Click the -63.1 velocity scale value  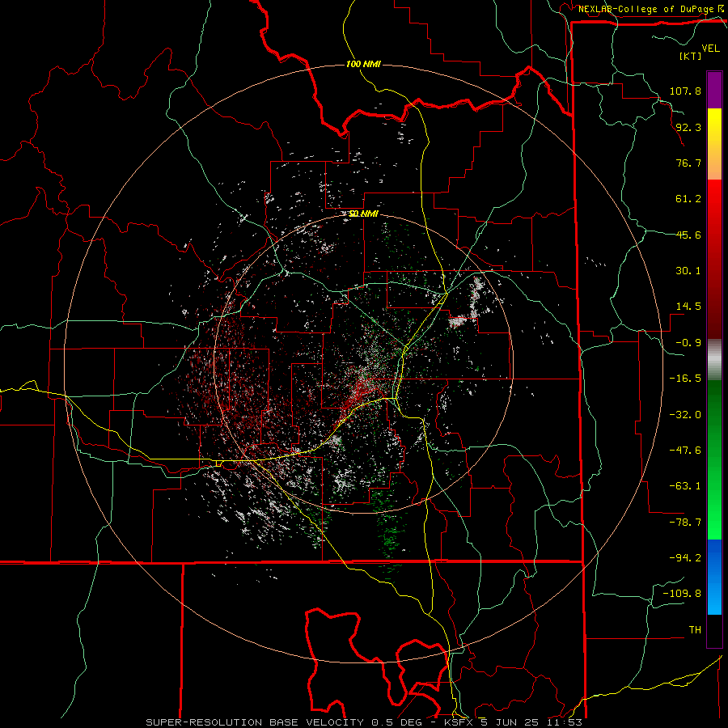[x=685, y=486]
